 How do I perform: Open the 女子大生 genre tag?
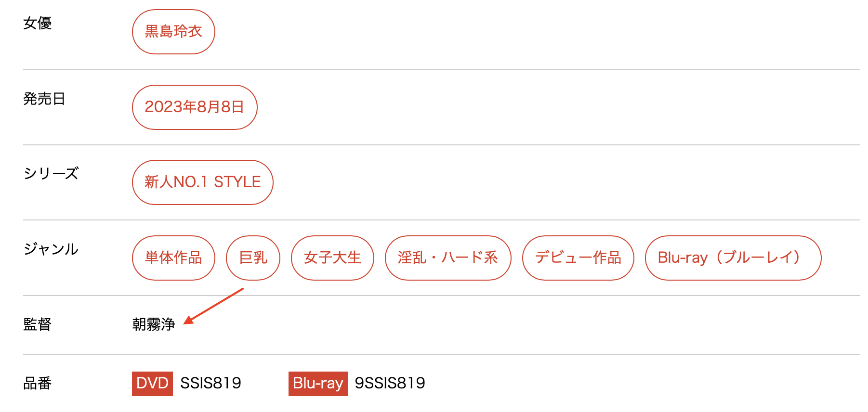tap(332, 258)
